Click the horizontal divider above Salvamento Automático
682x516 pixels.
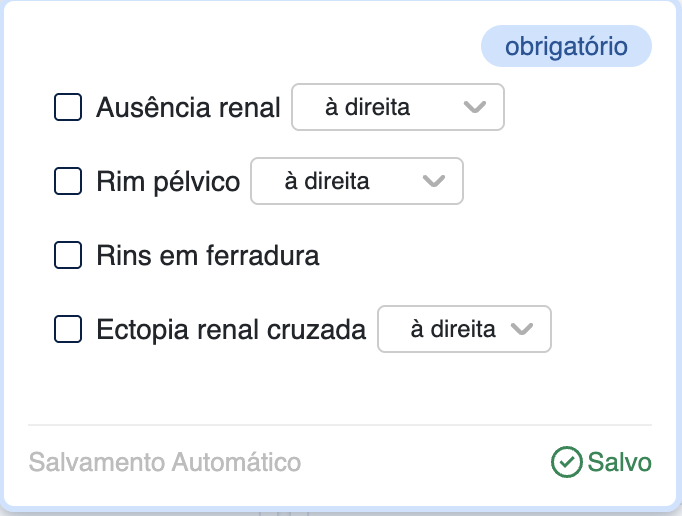(340, 425)
